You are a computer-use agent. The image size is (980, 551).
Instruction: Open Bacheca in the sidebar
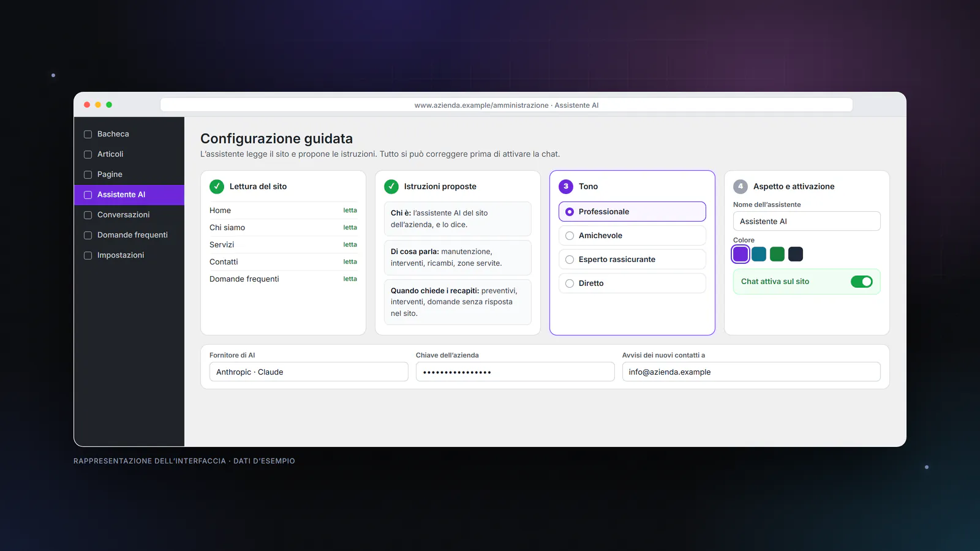[129, 134]
